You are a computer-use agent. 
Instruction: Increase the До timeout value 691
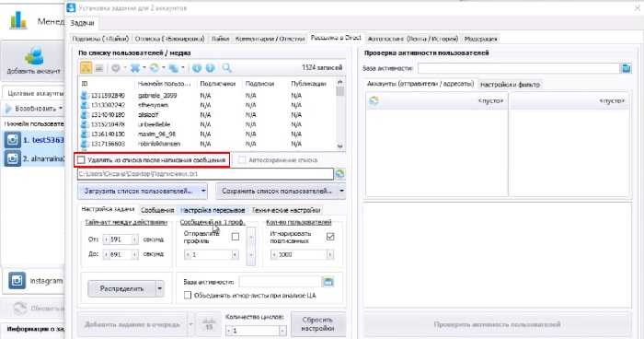pyautogui.click(x=134, y=254)
